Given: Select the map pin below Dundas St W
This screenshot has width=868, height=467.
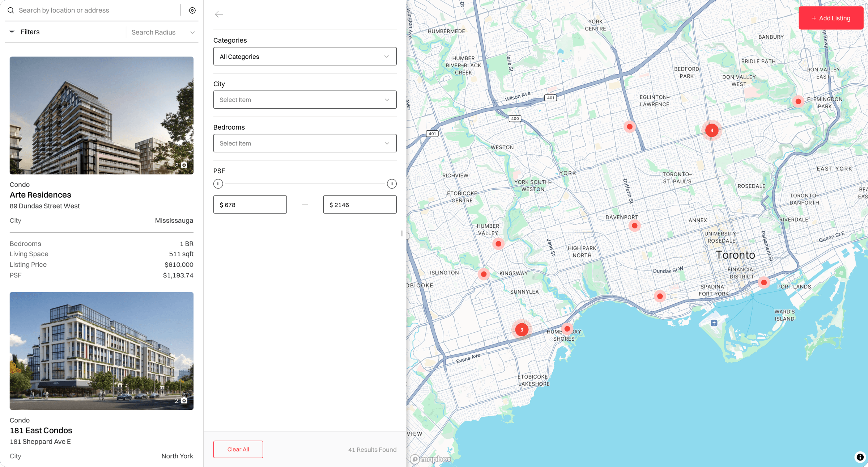Looking at the screenshot, I should pos(660,296).
